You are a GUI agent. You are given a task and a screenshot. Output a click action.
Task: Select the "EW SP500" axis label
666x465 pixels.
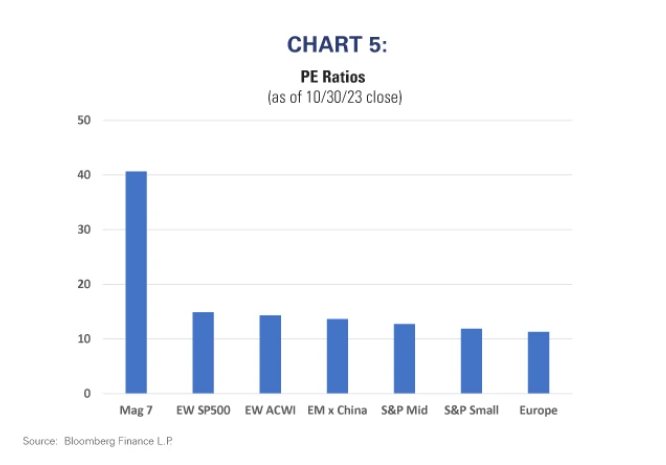pos(203,410)
